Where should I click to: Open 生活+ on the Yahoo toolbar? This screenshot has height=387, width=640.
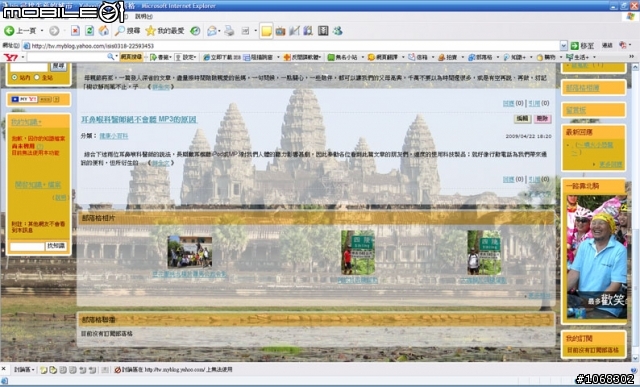(577, 57)
